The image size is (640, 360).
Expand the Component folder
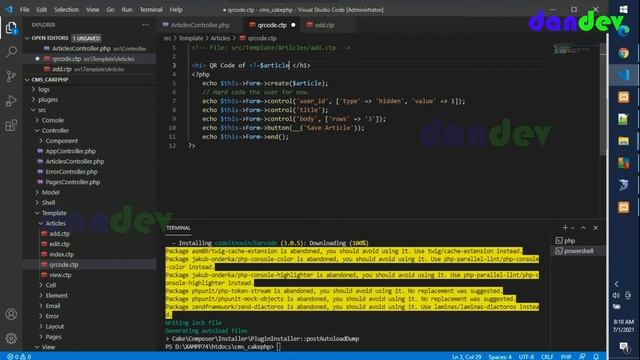click(61, 141)
